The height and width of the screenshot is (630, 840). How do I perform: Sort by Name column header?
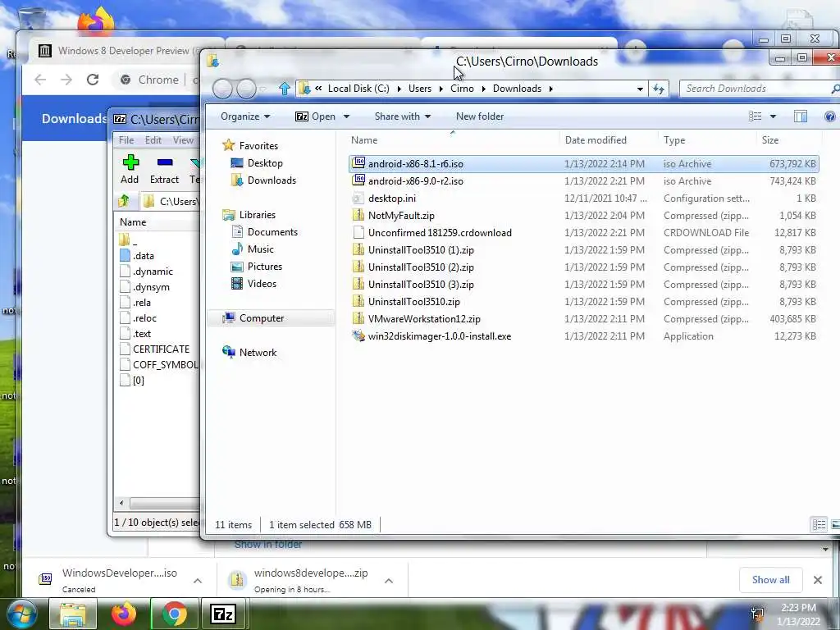[364, 139]
